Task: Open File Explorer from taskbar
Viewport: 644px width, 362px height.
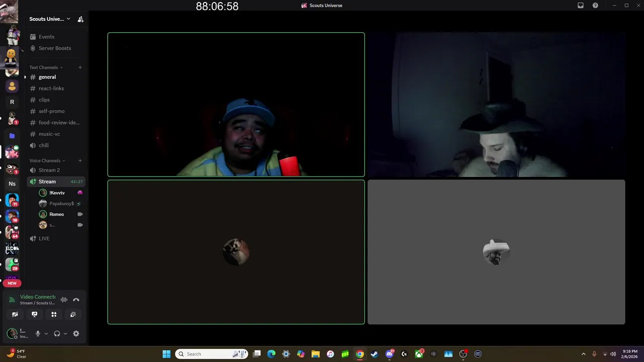Action: pyautogui.click(x=315, y=354)
